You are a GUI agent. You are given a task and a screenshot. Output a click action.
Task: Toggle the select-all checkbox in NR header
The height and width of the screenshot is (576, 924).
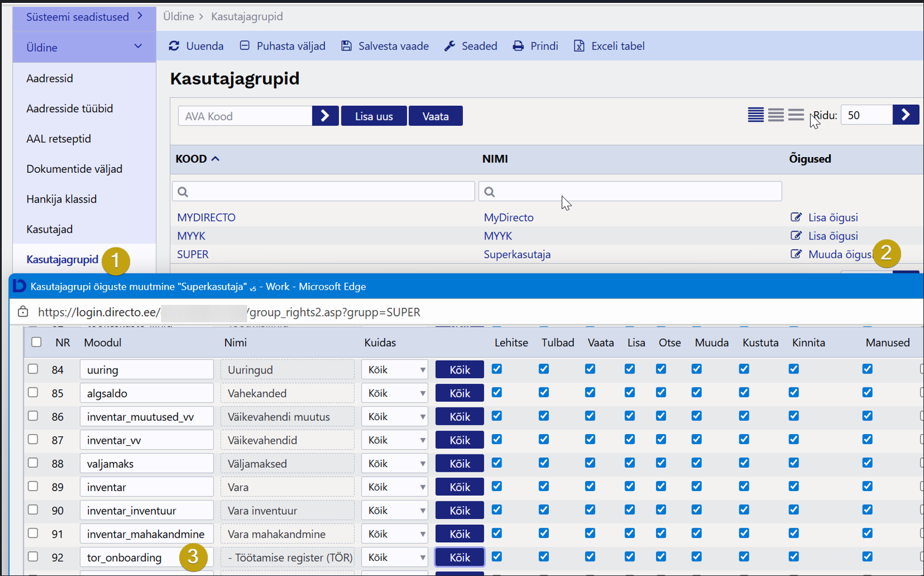(37, 342)
